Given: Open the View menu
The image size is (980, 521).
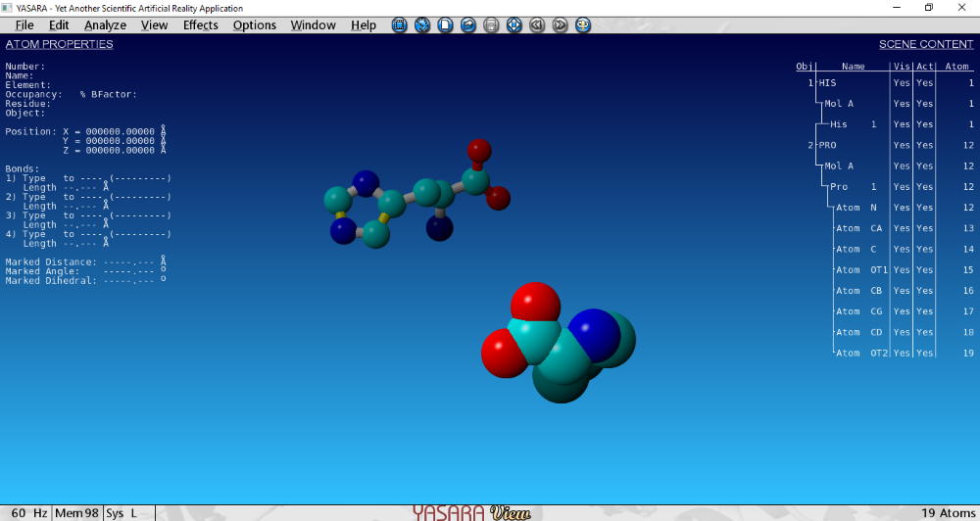Looking at the screenshot, I should coord(154,25).
